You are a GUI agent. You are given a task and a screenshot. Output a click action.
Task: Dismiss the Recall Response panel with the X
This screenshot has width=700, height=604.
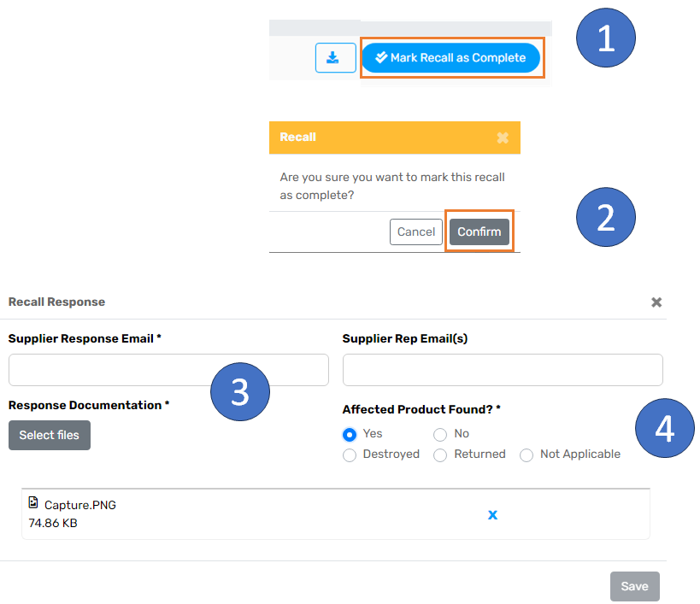(656, 302)
